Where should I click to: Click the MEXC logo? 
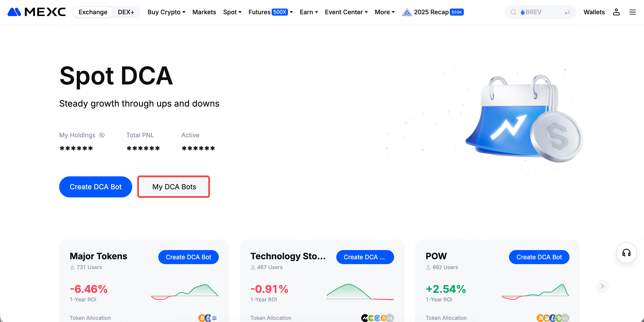(37, 12)
